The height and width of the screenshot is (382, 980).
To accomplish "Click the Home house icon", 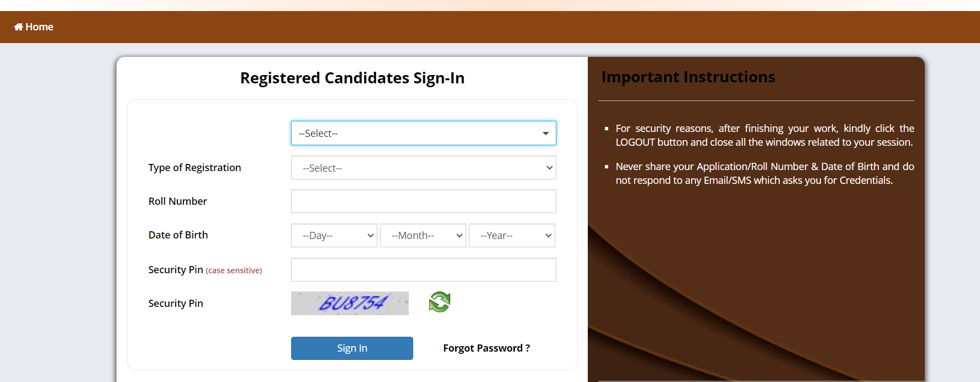I will coord(18,27).
